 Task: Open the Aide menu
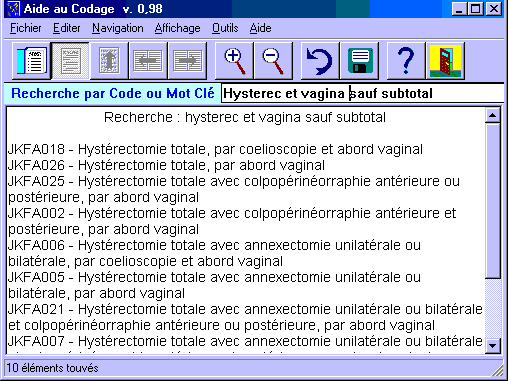coord(260,28)
